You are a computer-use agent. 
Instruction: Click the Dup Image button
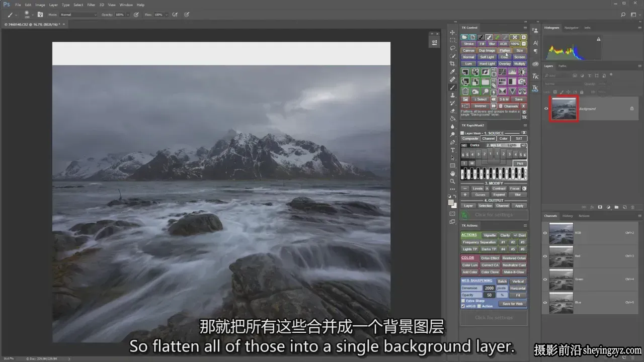point(487,50)
